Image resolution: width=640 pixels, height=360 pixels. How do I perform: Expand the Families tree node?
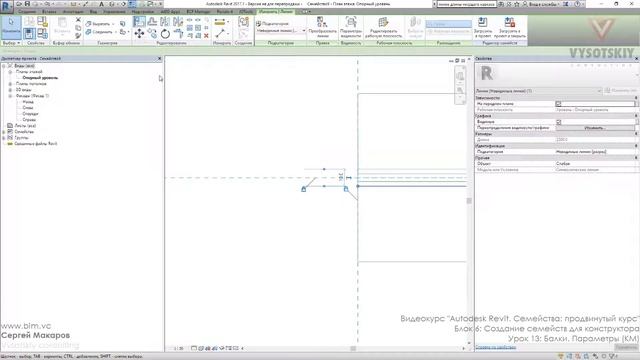(x=4, y=132)
